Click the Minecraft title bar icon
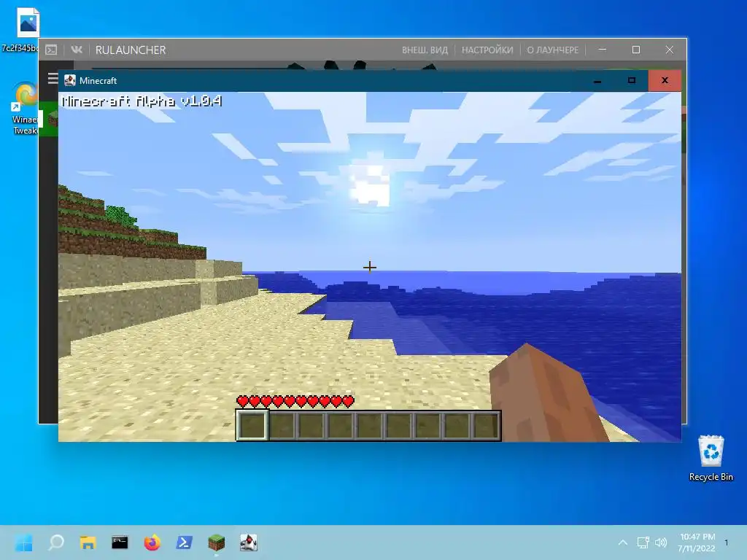This screenshot has height=560, width=747. tap(70, 80)
